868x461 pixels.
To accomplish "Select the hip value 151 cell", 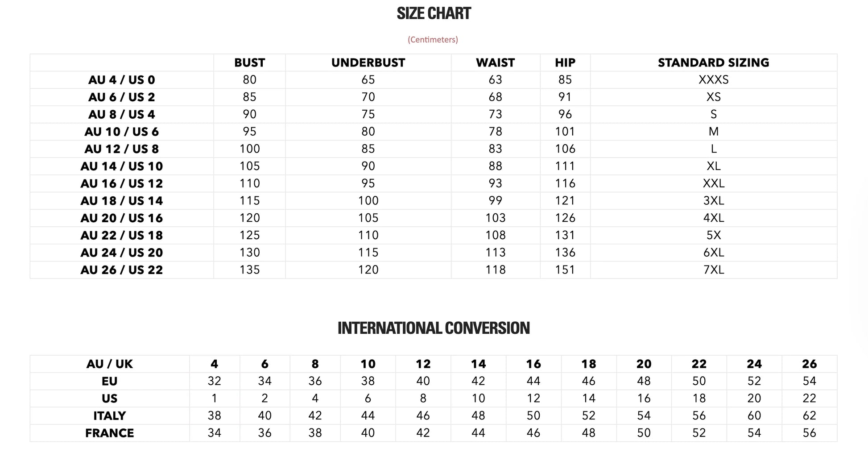I will 565,270.
